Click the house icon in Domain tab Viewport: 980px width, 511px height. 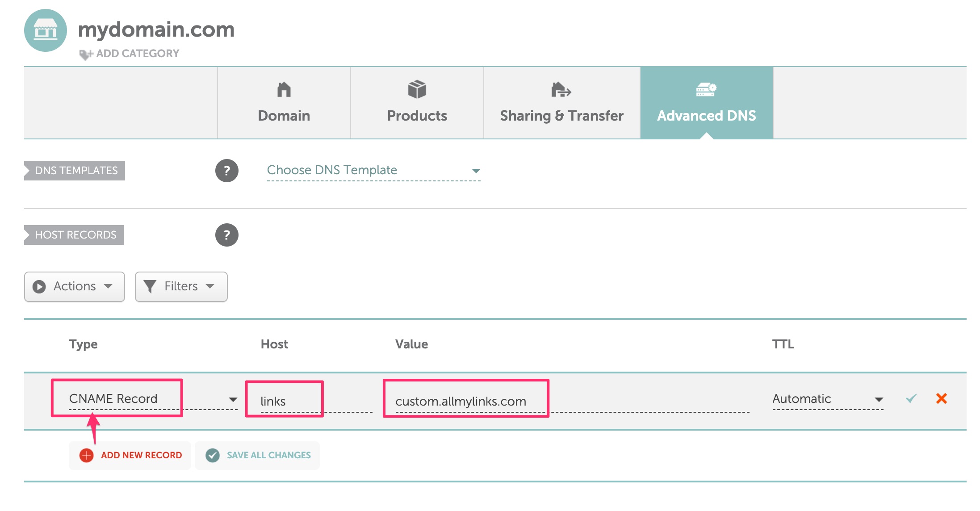point(284,89)
